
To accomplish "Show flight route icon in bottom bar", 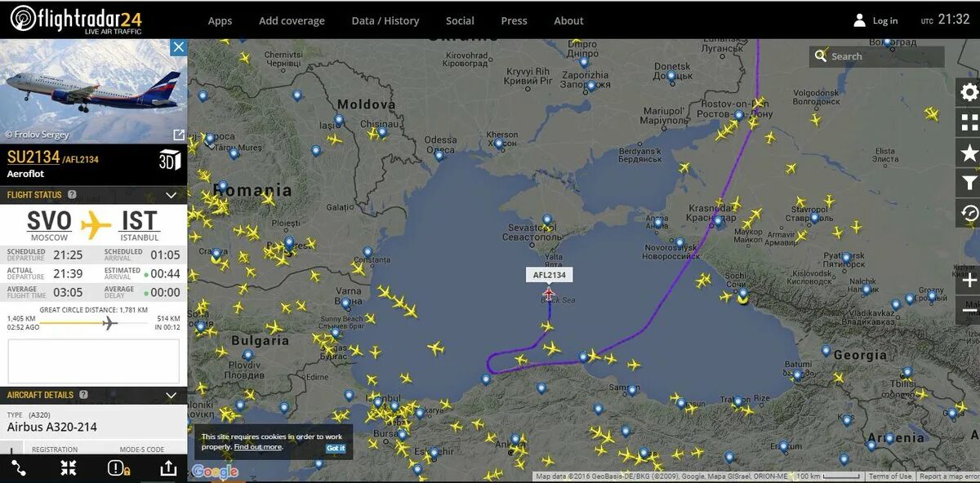I will point(20,468).
